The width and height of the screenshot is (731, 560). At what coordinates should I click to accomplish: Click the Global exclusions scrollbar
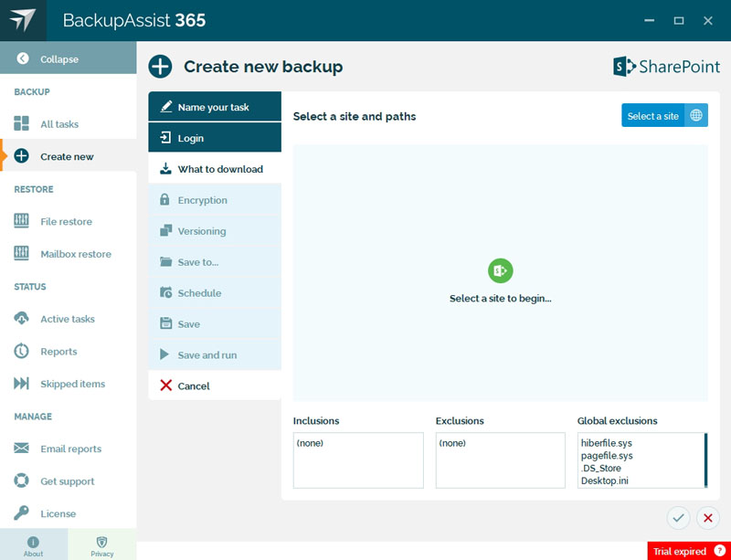click(705, 460)
